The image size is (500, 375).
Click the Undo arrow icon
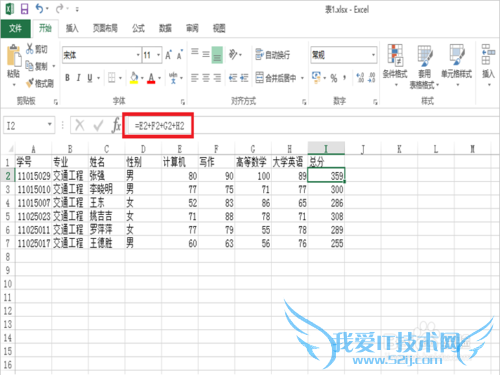tap(40, 9)
